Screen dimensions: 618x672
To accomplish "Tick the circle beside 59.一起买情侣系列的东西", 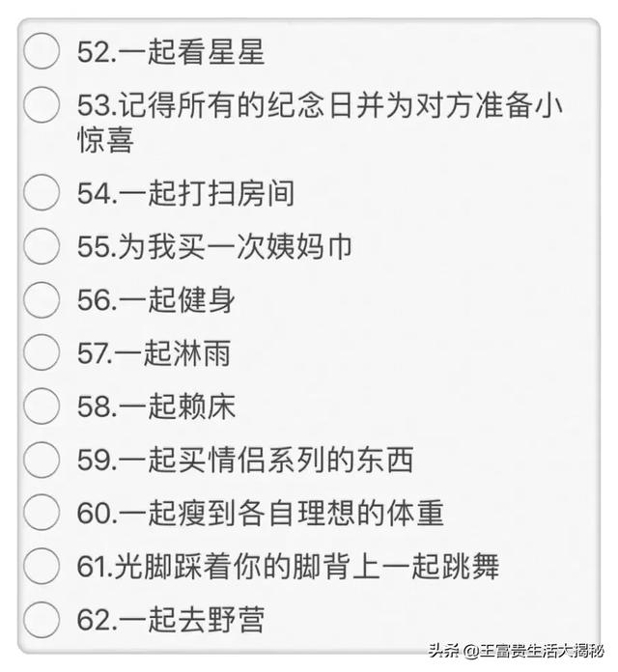I will pyautogui.click(x=42, y=460).
